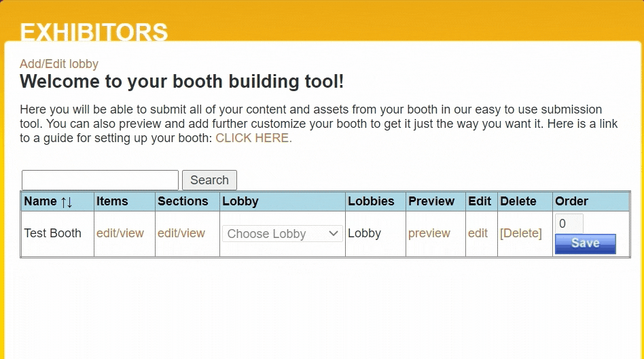This screenshot has height=359, width=644.
Task: Expand the Choose Lobby dropdown
Action: (283, 234)
